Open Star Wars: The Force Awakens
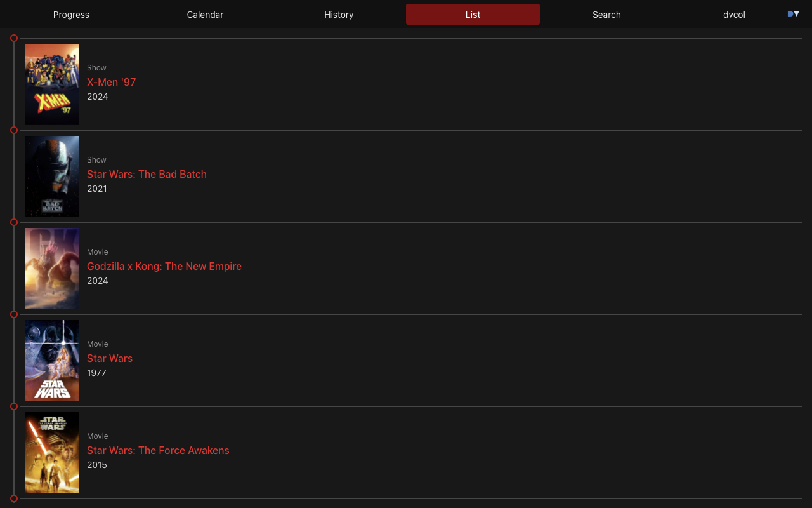Image resolution: width=812 pixels, height=508 pixels. [158, 450]
